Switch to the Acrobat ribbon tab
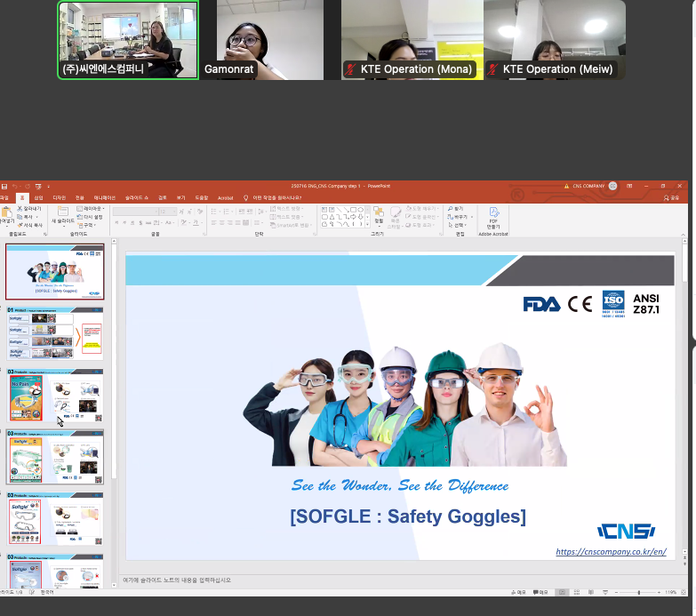The image size is (696, 616). pyautogui.click(x=225, y=197)
